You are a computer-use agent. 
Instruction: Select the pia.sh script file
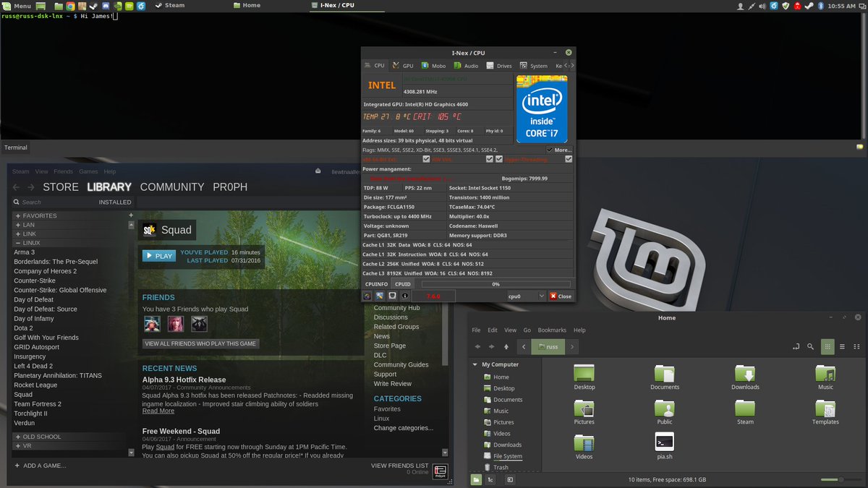coord(665,442)
